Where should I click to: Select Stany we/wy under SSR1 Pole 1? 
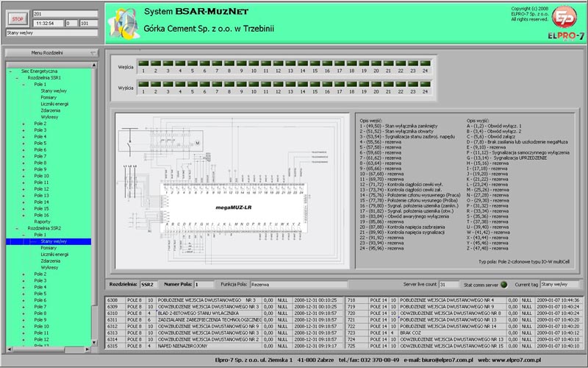click(54, 91)
